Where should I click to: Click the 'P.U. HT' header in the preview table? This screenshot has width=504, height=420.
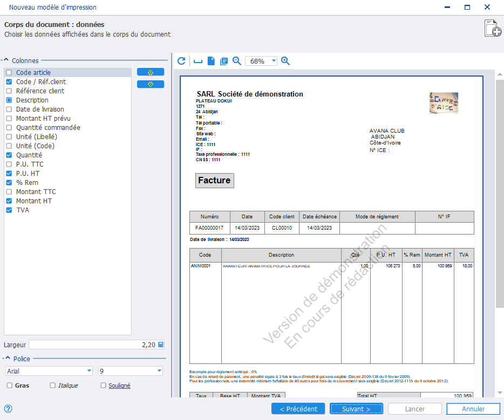[386, 255]
